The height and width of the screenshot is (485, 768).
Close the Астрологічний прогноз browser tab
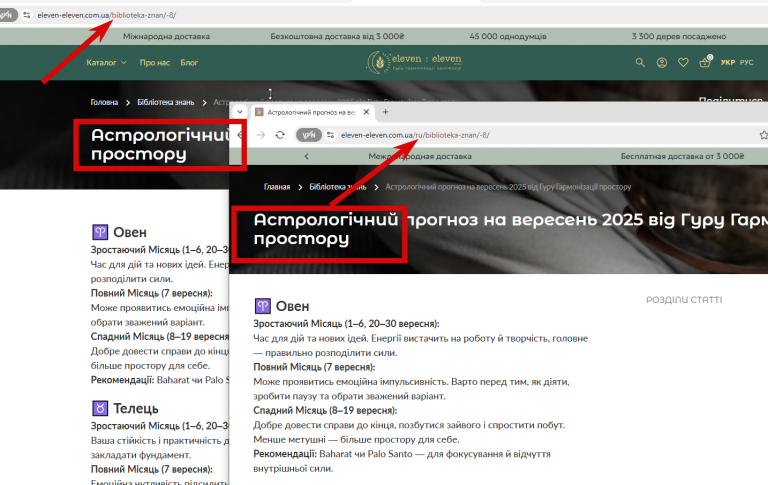pos(366,112)
